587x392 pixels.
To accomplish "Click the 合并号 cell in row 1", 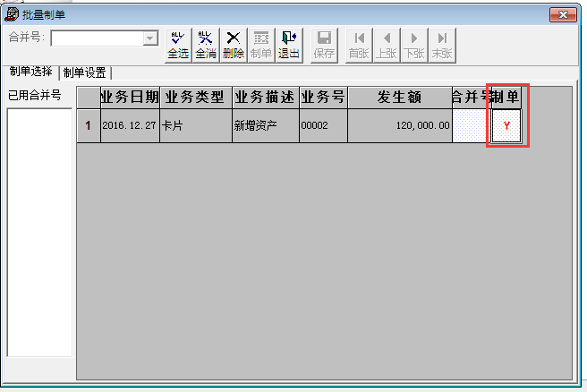I will pos(471,126).
